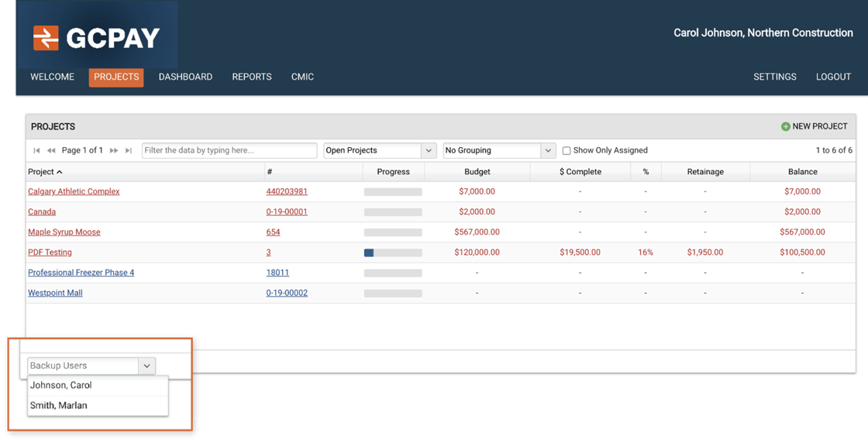Sort by Retainage column header
The height and width of the screenshot is (443, 868).
[x=705, y=172]
